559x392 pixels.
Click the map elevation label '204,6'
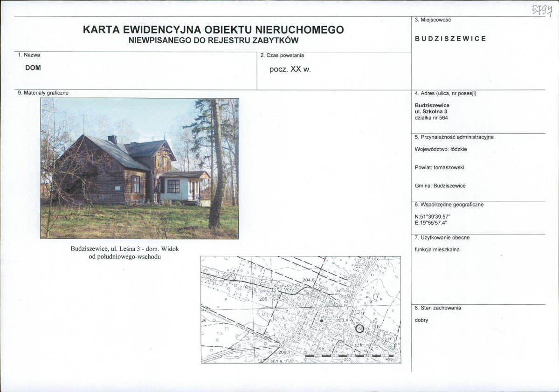[309, 280]
